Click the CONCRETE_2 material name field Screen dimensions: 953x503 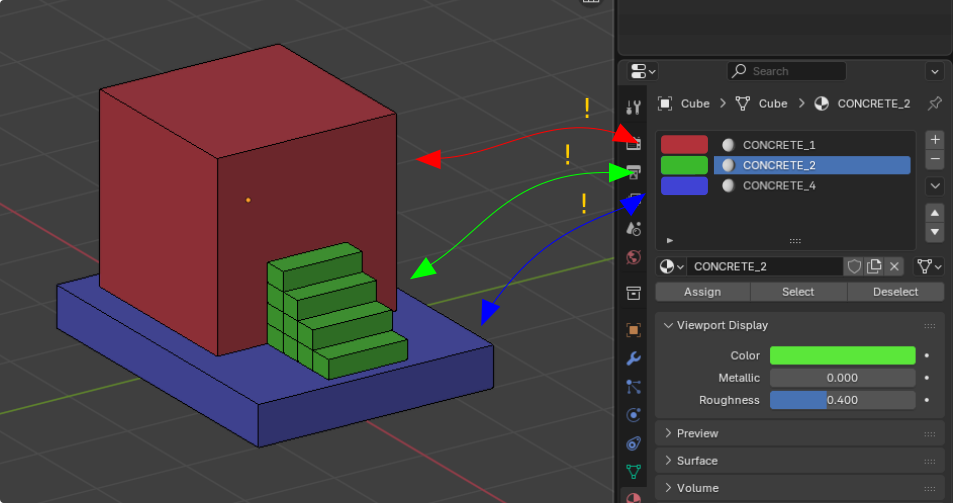point(765,266)
